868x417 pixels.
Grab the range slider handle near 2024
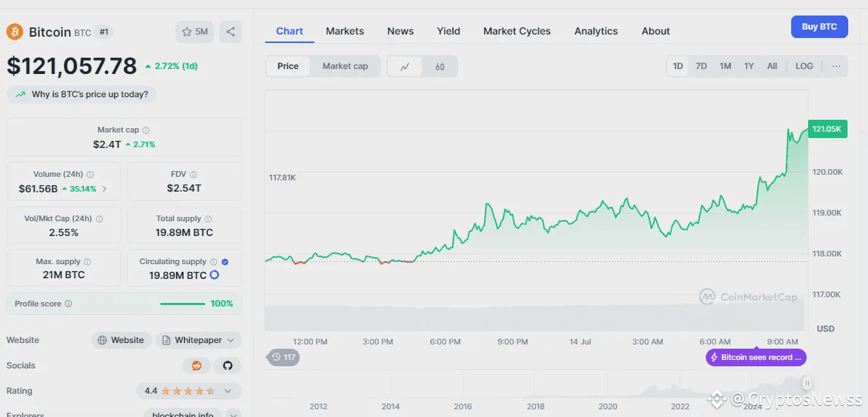click(x=807, y=383)
